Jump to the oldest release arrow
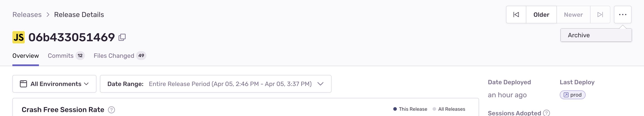The image size is (644, 116). (x=516, y=15)
